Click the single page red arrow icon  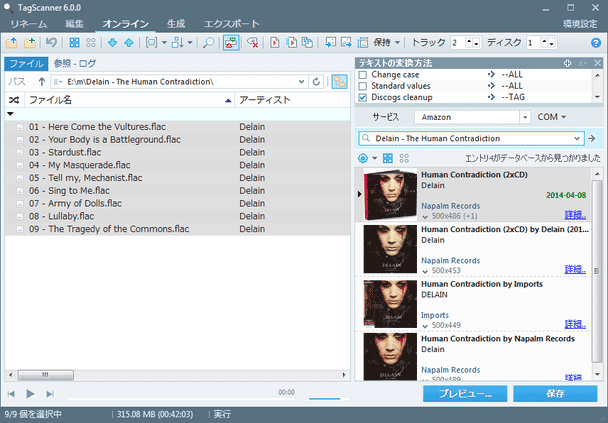pyautogui.click(x=275, y=43)
